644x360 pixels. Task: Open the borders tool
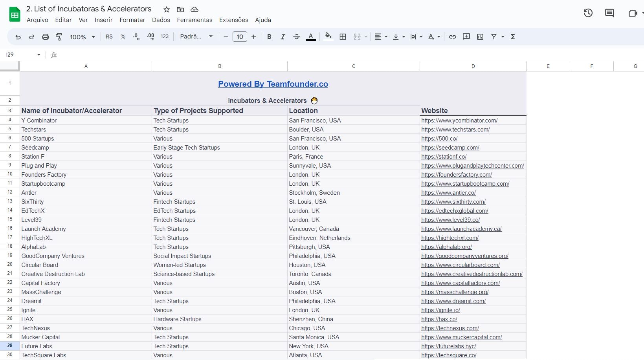343,37
